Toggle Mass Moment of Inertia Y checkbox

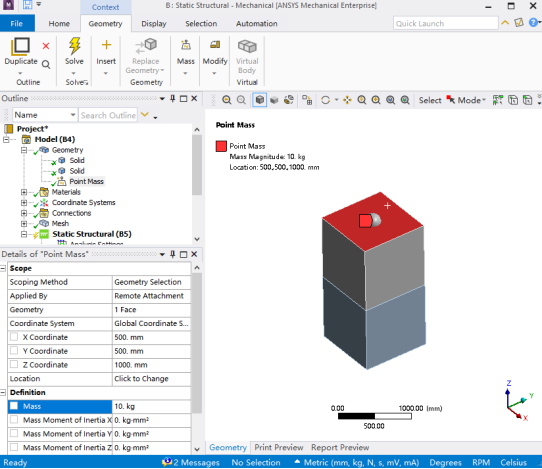coord(14,433)
